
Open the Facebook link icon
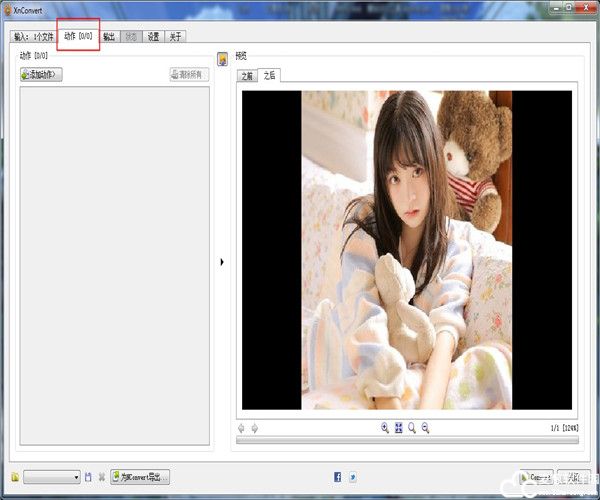[338, 477]
